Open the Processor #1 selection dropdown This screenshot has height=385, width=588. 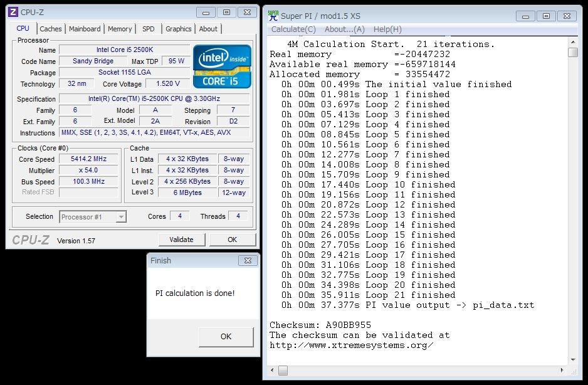coord(121,217)
